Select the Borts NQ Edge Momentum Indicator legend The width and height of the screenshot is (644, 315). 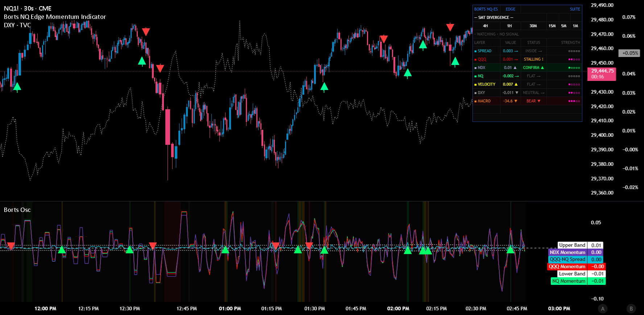[55, 17]
